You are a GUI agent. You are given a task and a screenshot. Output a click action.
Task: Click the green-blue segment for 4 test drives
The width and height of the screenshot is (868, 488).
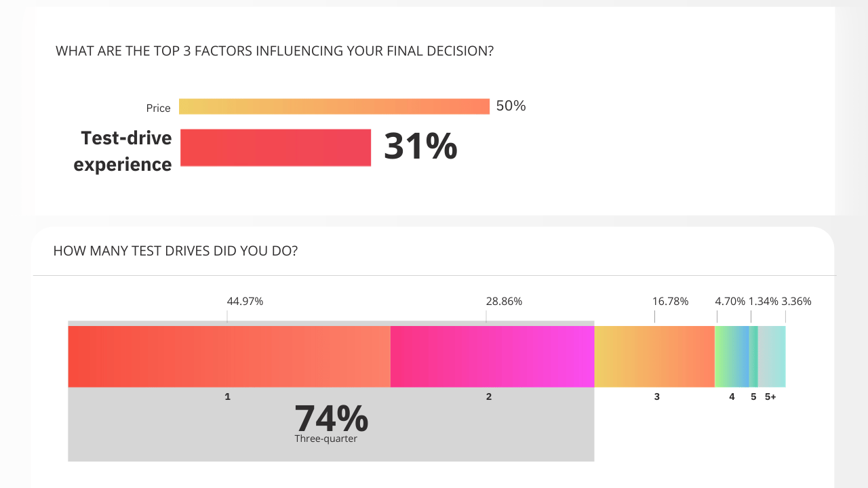click(x=732, y=357)
